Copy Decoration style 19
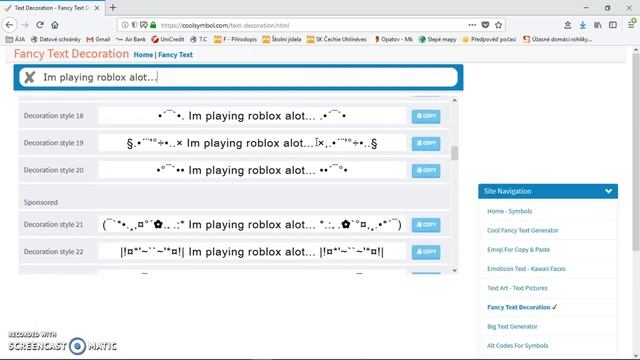Viewport: 640px width, 360px height. pos(426,143)
